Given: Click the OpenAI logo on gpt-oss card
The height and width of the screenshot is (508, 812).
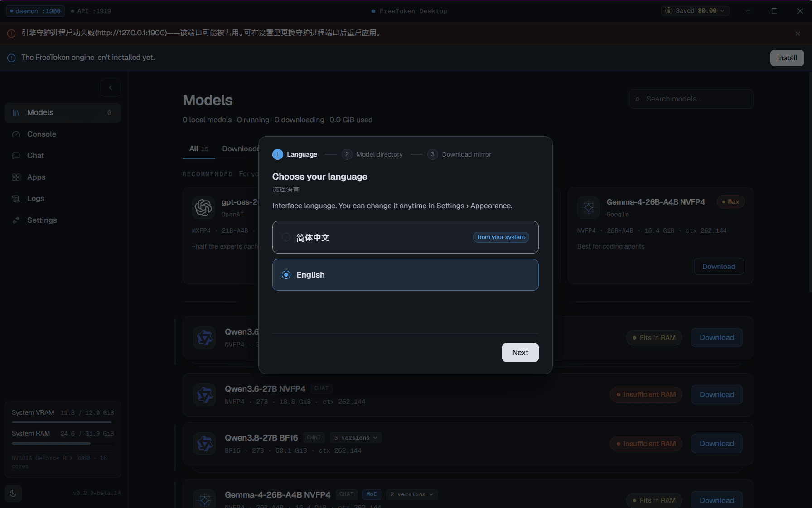Looking at the screenshot, I should [x=203, y=208].
